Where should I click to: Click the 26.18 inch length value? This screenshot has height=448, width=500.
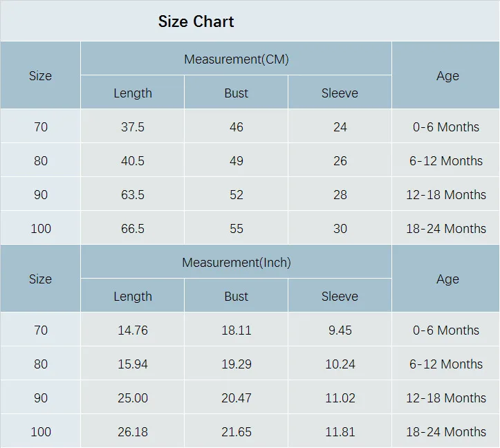coord(133,432)
